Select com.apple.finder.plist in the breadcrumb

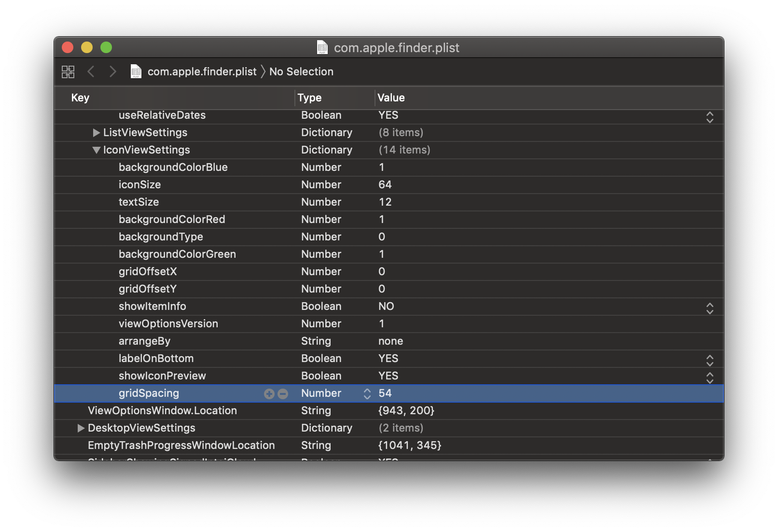[x=202, y=71]
